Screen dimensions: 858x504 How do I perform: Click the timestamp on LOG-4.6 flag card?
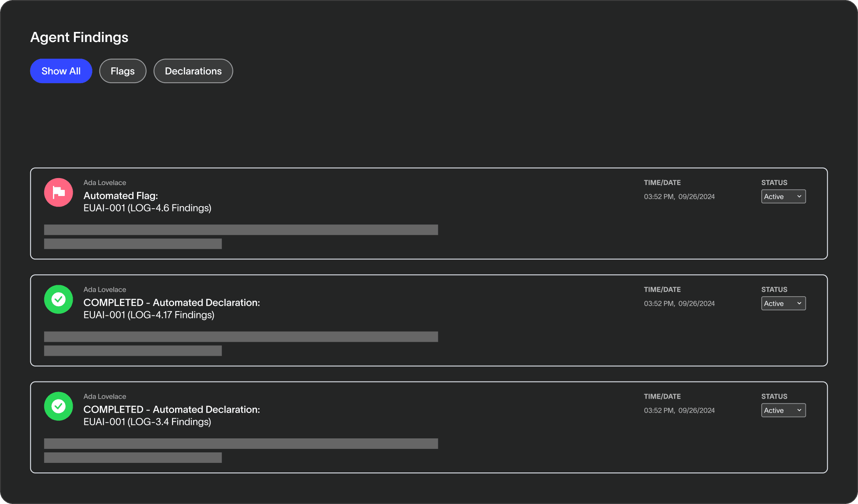pyautogui.click(x=679, y=197)
